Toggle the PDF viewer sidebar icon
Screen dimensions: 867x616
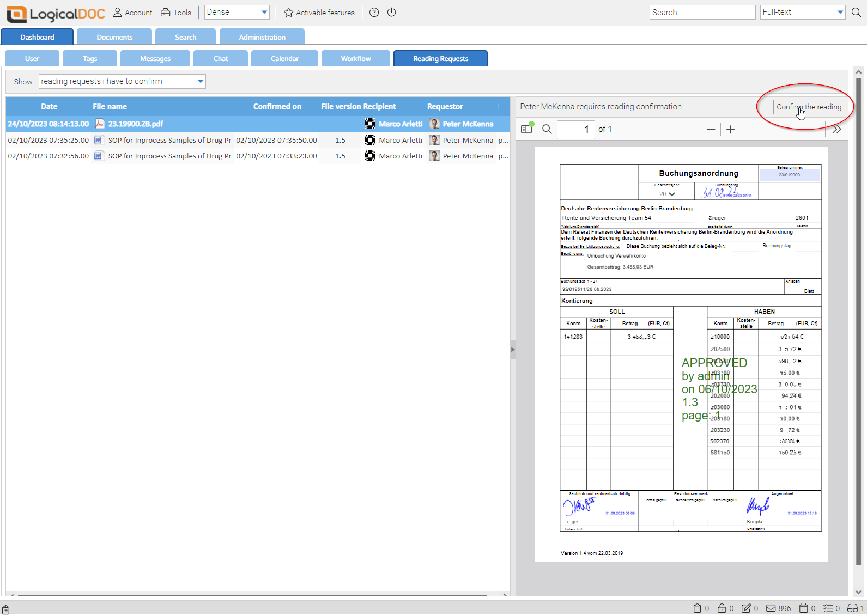[526, 129]
